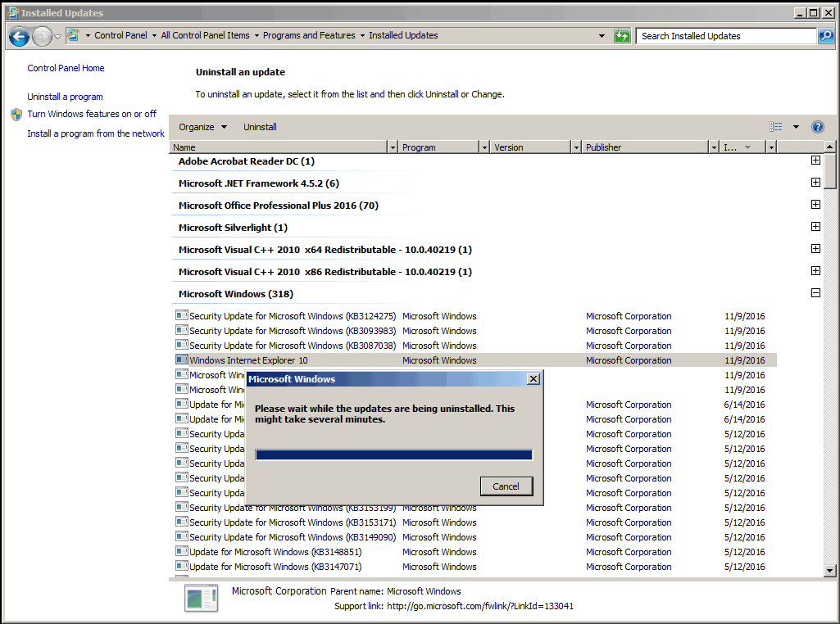
Task: Open Uninstall a program link
Action: (x=65, y=97)
